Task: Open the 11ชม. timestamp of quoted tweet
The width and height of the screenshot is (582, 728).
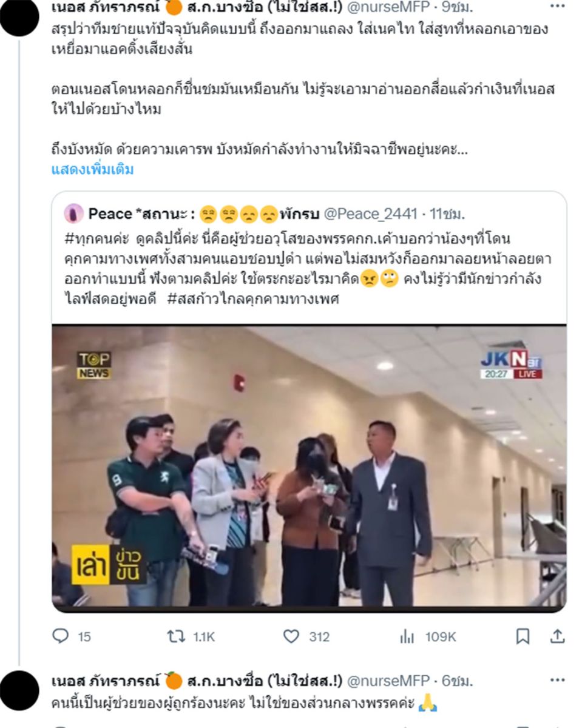Action: 447,214
